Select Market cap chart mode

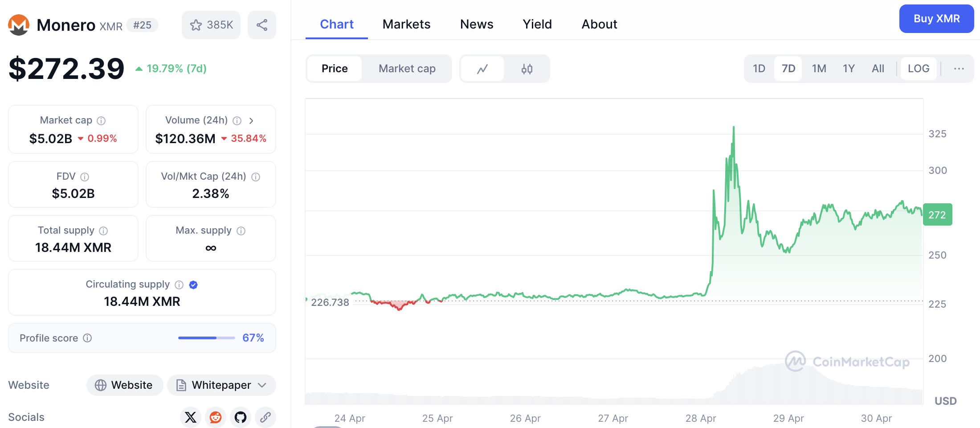pos(407,69)
